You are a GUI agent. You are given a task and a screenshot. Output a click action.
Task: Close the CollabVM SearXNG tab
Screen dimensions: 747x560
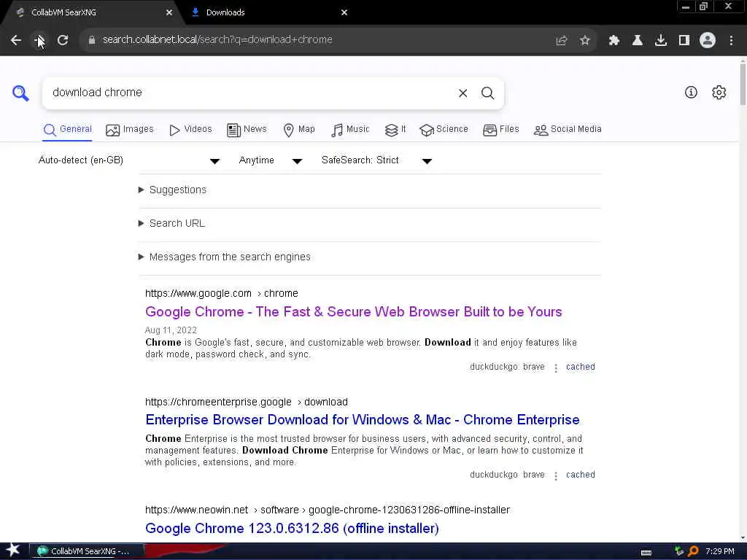pos(169,12)
